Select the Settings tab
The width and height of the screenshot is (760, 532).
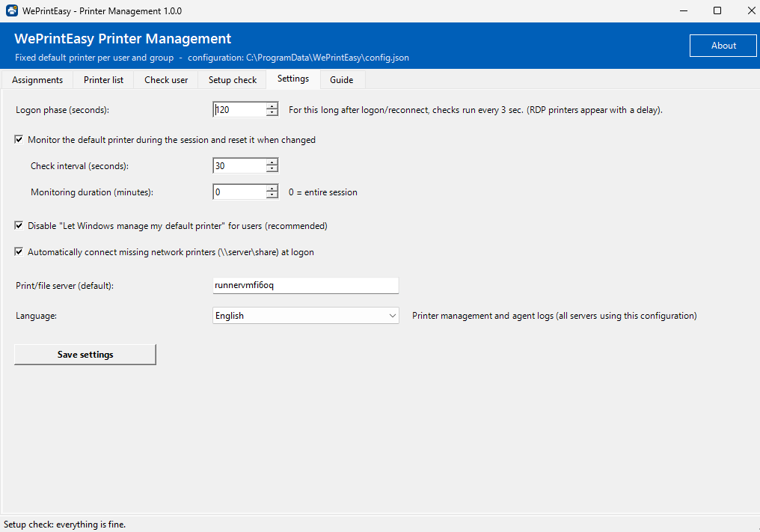pyautogui.click(x=292, y=79)
